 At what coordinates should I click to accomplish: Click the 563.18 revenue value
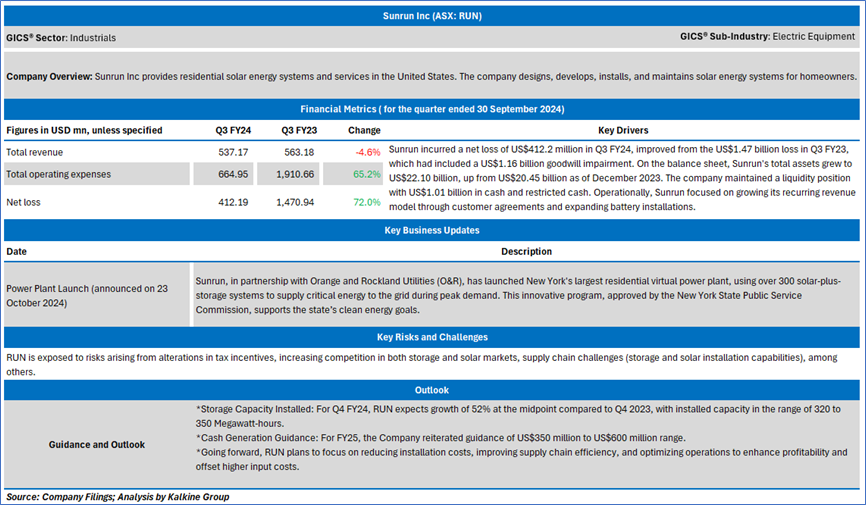[299, 152]
